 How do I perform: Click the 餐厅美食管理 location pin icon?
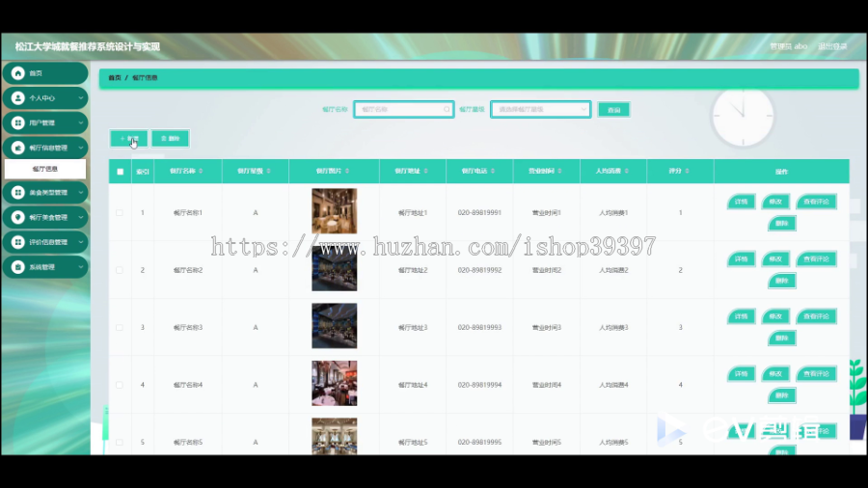click(x=17, y=217)
